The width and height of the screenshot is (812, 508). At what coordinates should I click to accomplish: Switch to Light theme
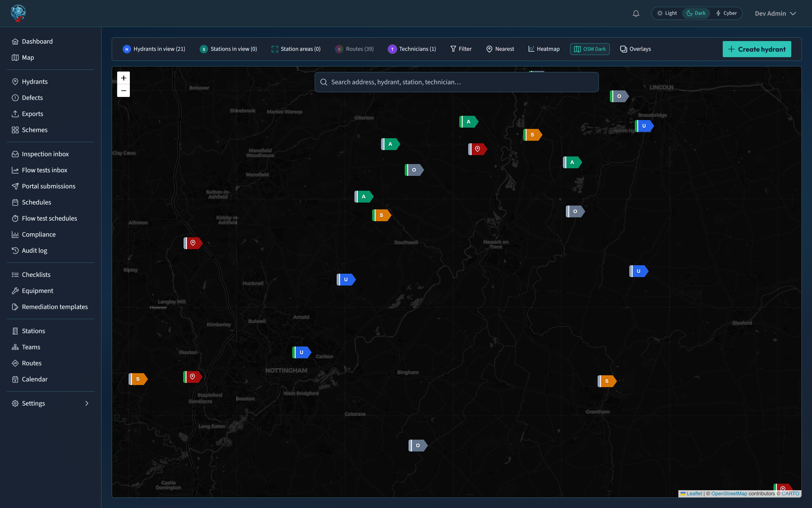click(x=667, y=13)
